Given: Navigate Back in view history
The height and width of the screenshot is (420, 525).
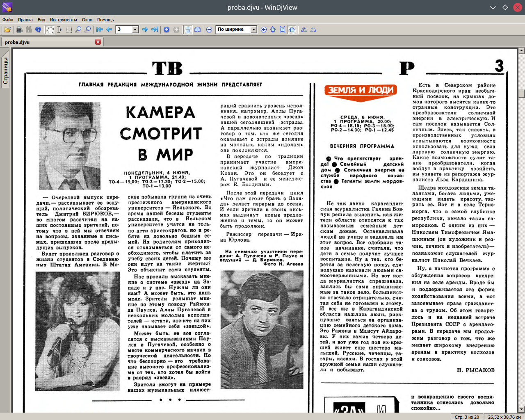Looking at the screenshot, I should tap(167, 30).
